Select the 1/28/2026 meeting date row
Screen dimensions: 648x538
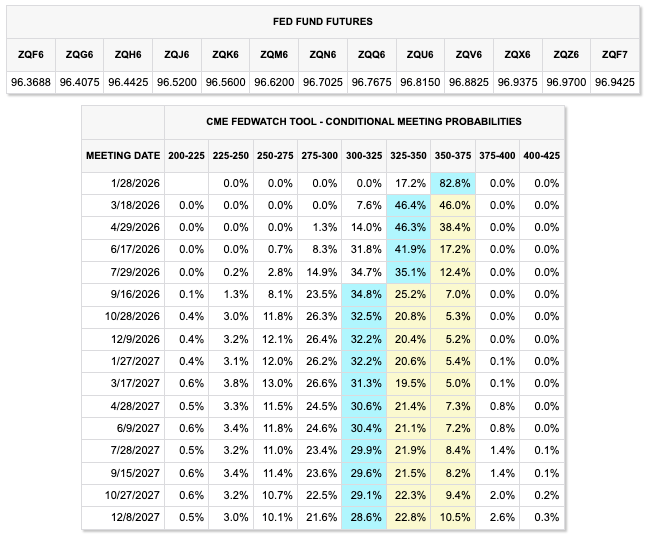point(323,183)
